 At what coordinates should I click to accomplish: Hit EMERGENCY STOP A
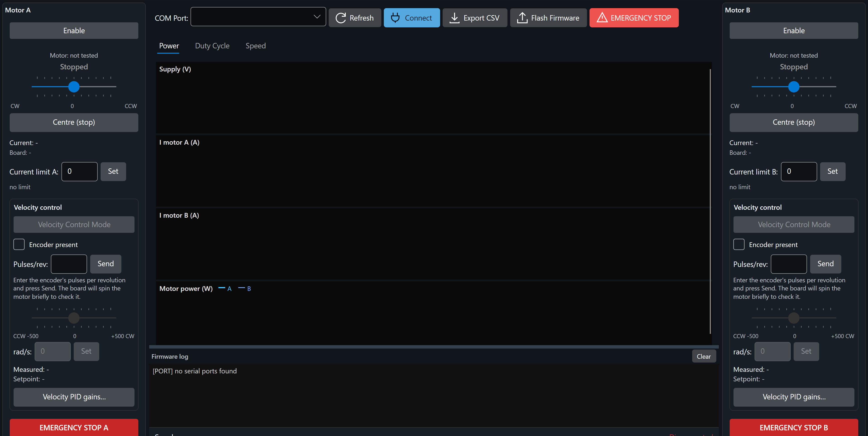[74, 427]
